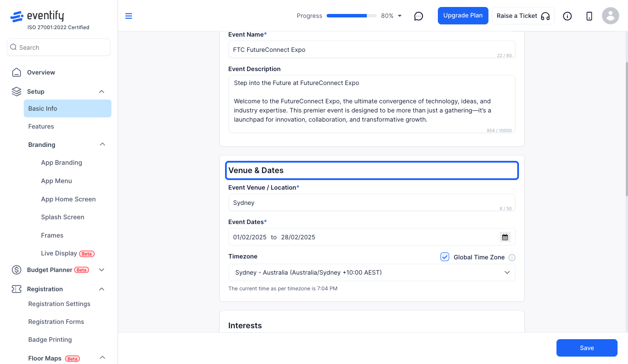Open Badge Printing
Viewport: 628px width, 364px height.
[50, 340]
